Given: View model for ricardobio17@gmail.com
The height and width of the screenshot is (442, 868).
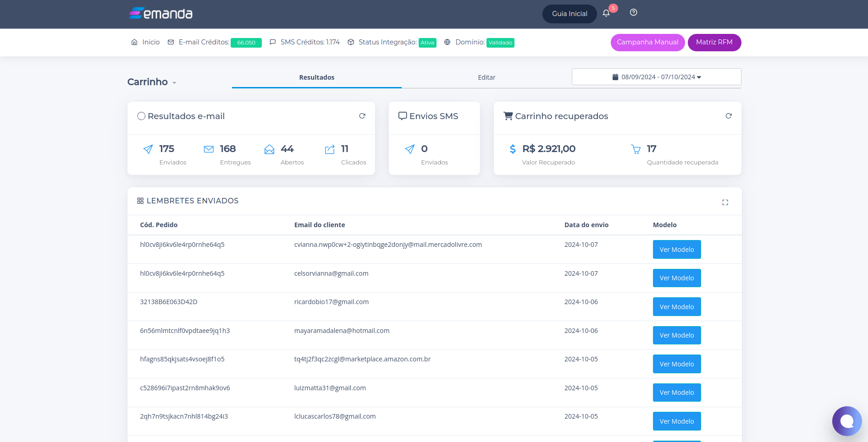Looking at the screenshot, I should pos(677,307).
